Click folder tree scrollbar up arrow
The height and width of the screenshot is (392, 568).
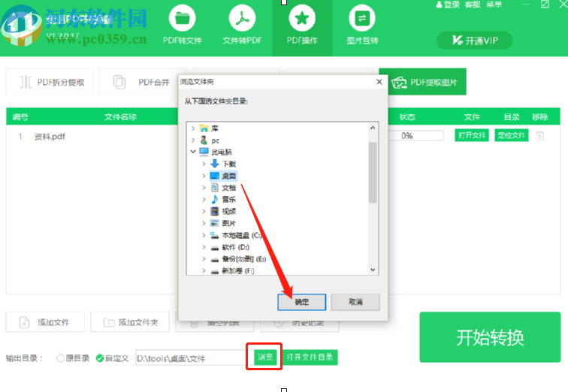point(373,128)
